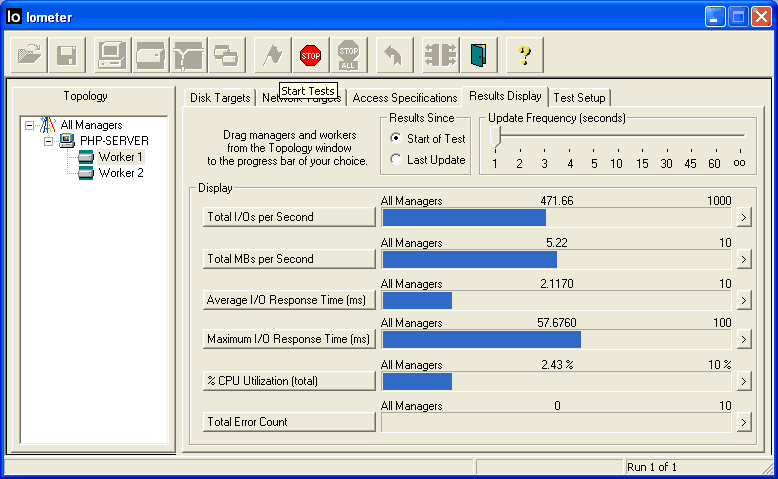Open arrow for Maximum I/O Response Time

point(743,340)
